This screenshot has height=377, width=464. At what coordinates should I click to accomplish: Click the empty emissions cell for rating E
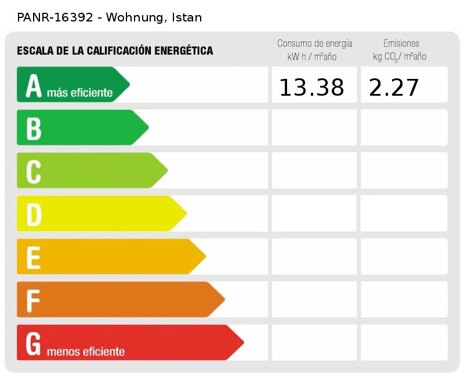[x=404, y=256]
